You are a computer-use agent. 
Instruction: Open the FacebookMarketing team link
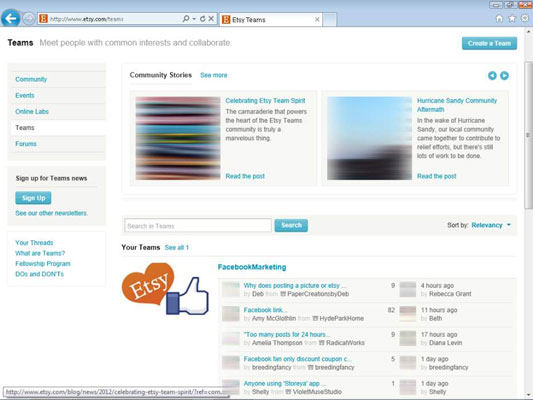[x=252, y=267]
